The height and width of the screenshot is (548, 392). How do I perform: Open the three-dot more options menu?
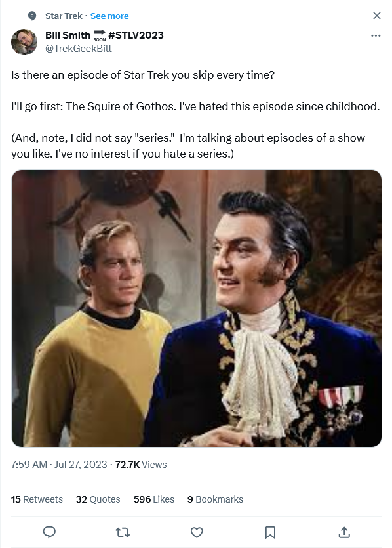[x=376, y=35]
